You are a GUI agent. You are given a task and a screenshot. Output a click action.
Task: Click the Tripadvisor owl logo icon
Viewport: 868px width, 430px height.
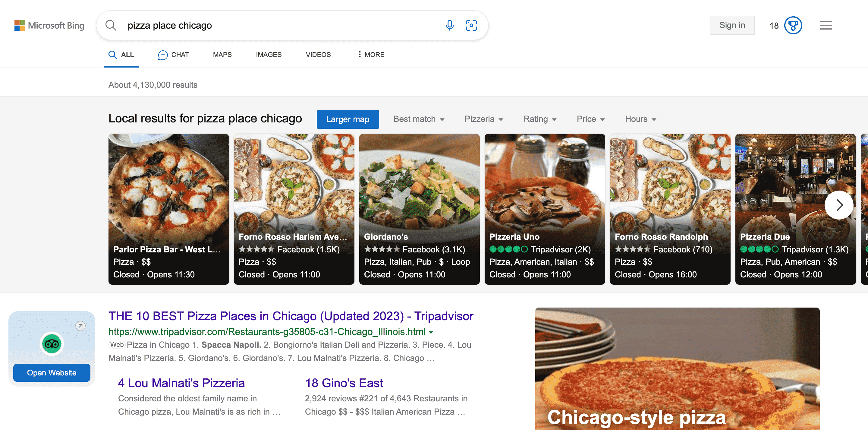tap(52, 344)
